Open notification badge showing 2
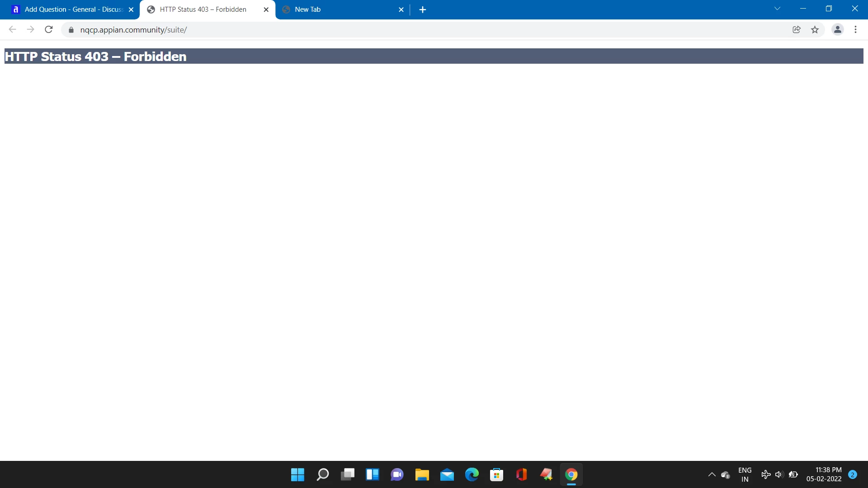The height and width of the screenshot is (488, 868). pyautogui.click(x=853, y=474)
